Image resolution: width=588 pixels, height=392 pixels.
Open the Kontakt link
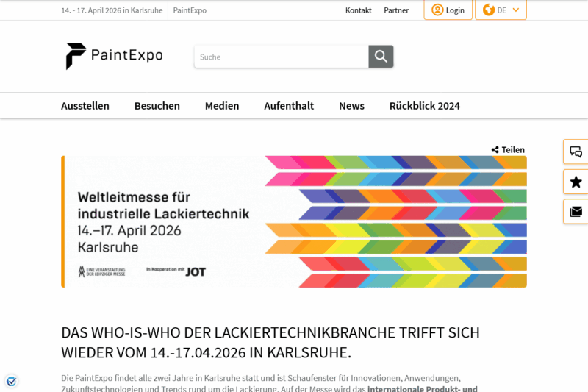point(358,10)
